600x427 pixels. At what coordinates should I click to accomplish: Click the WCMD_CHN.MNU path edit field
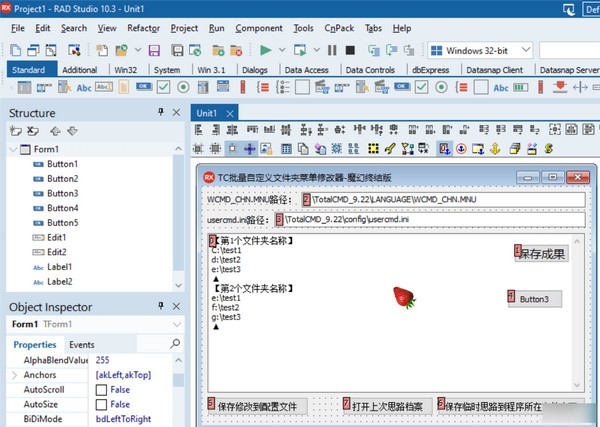tap(443, 199)
